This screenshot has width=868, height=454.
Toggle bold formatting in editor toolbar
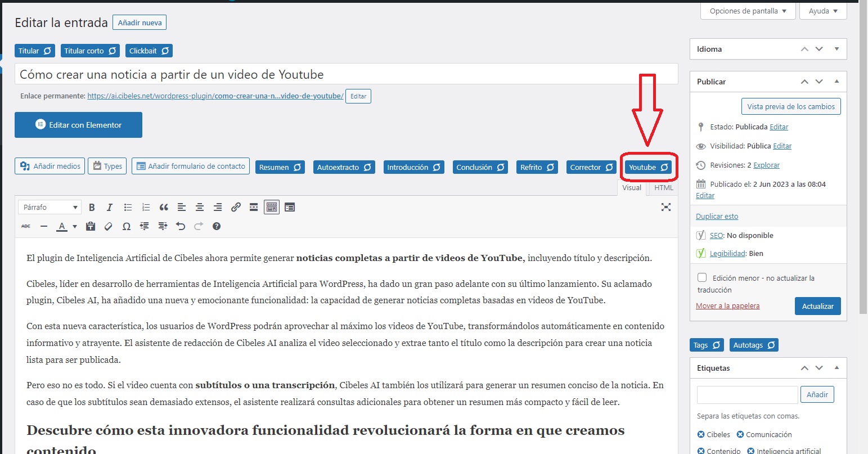92,208
